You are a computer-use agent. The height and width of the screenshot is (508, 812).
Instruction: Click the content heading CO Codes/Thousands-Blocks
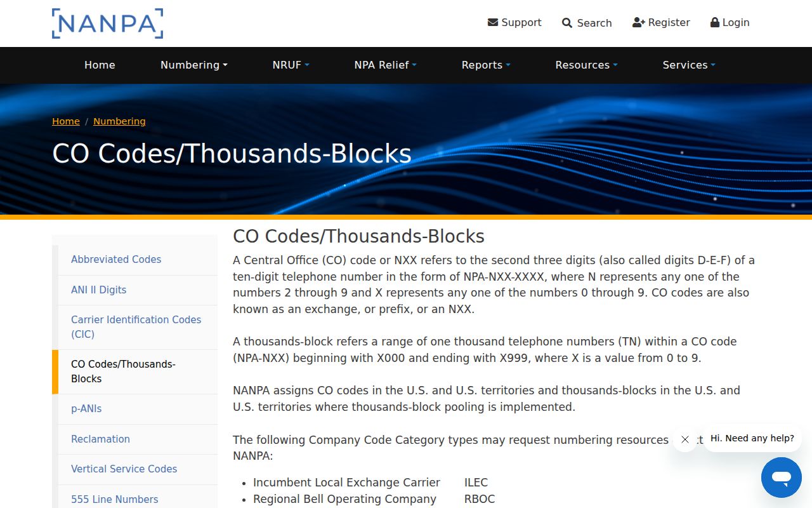point(358,236)
